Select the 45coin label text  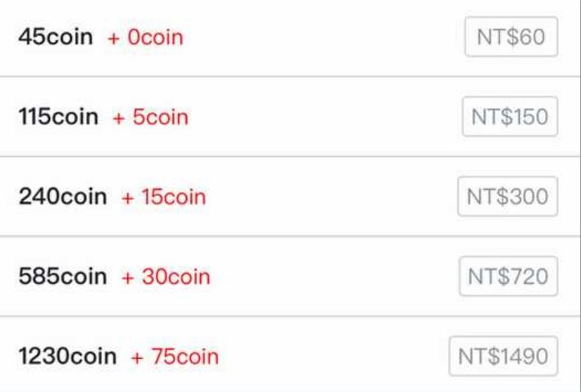coord(56,37)
